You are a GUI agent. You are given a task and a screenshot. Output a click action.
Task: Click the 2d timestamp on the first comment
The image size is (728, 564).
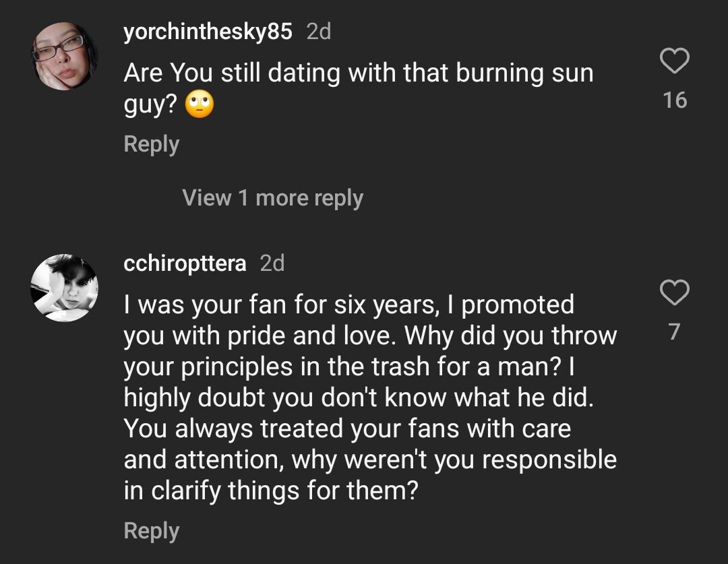(x=318, y=31)
